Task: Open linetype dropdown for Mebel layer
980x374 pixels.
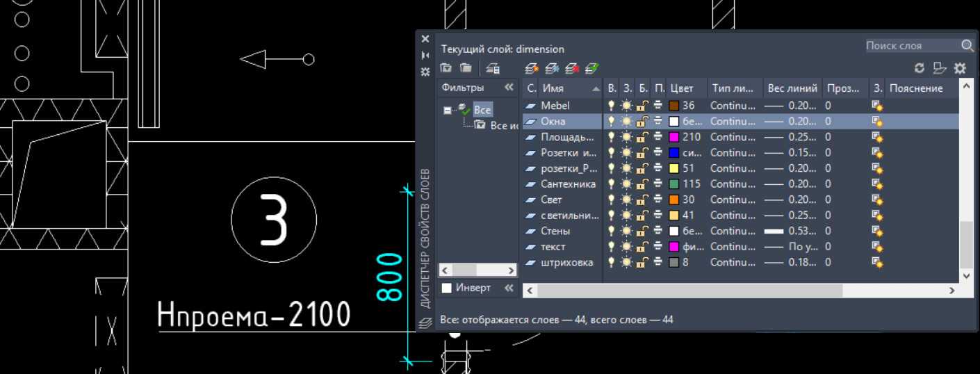Action: pos(733,106)
